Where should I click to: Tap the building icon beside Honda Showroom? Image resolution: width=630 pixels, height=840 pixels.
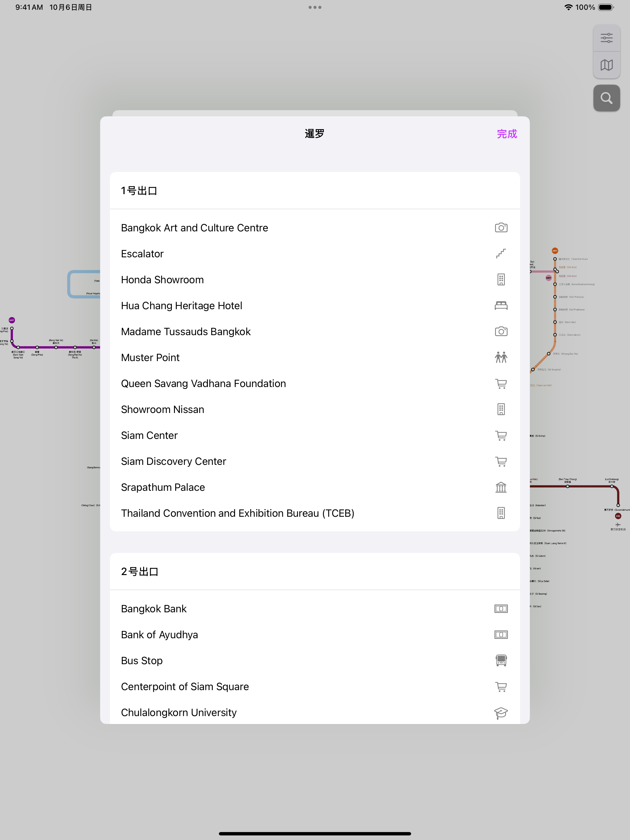(x=501, y=280)
